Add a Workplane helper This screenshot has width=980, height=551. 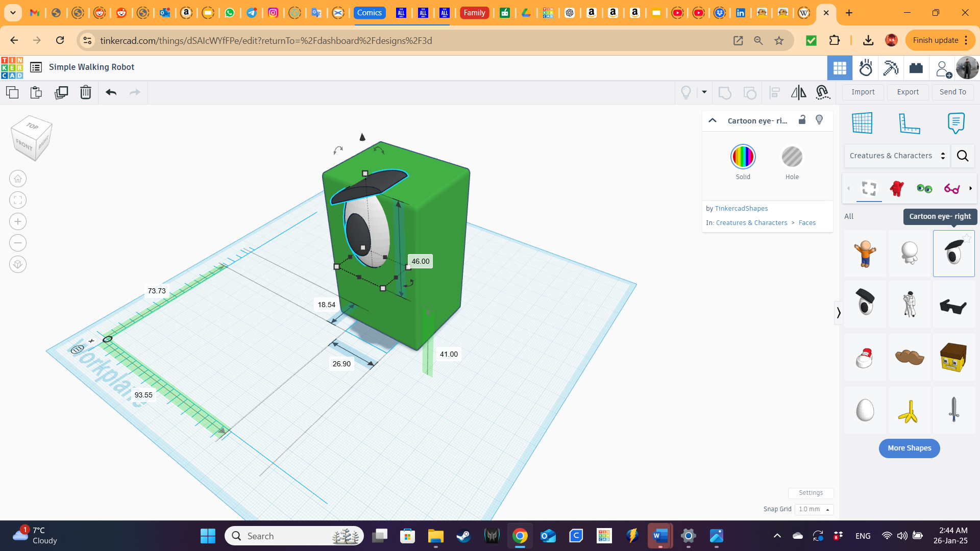863,123
